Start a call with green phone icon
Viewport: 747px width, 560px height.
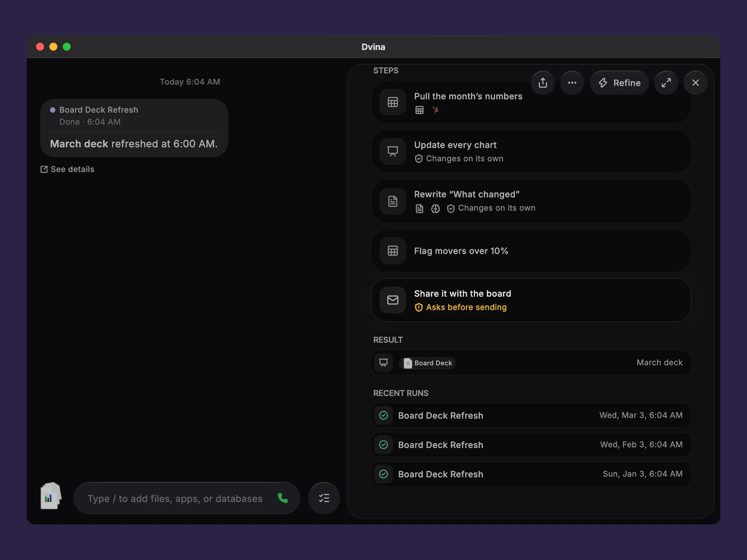click(x=283, y=498)
